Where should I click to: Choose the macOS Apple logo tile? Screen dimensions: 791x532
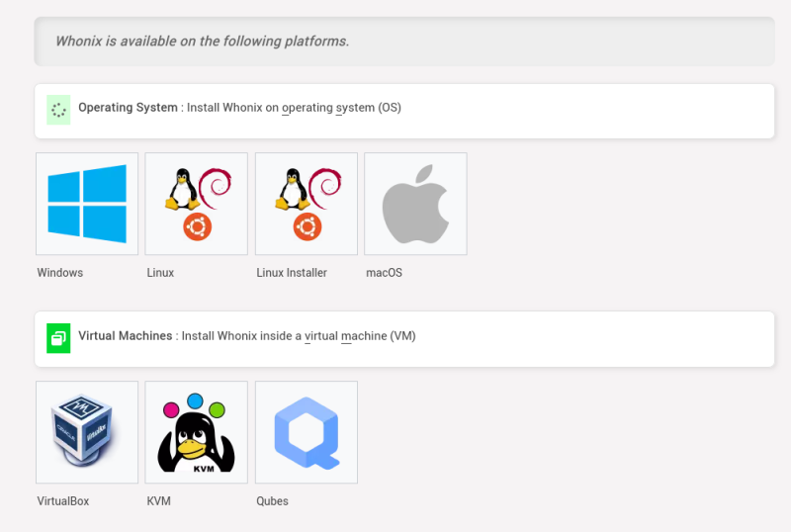415,204
